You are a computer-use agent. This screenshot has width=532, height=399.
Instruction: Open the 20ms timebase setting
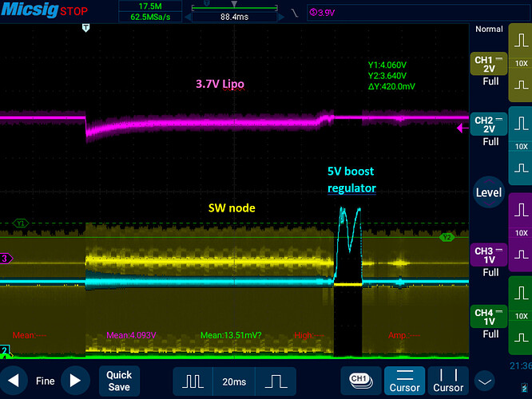coord(234,381)
